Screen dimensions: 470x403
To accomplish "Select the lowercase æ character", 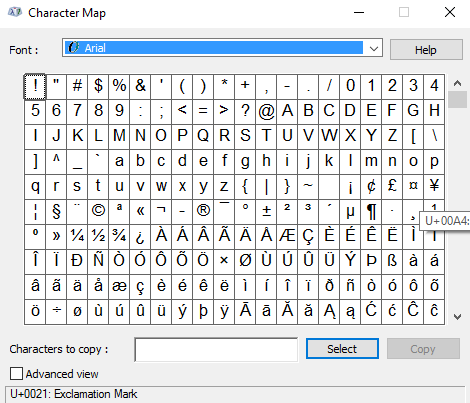I will (x=119, y=287).
